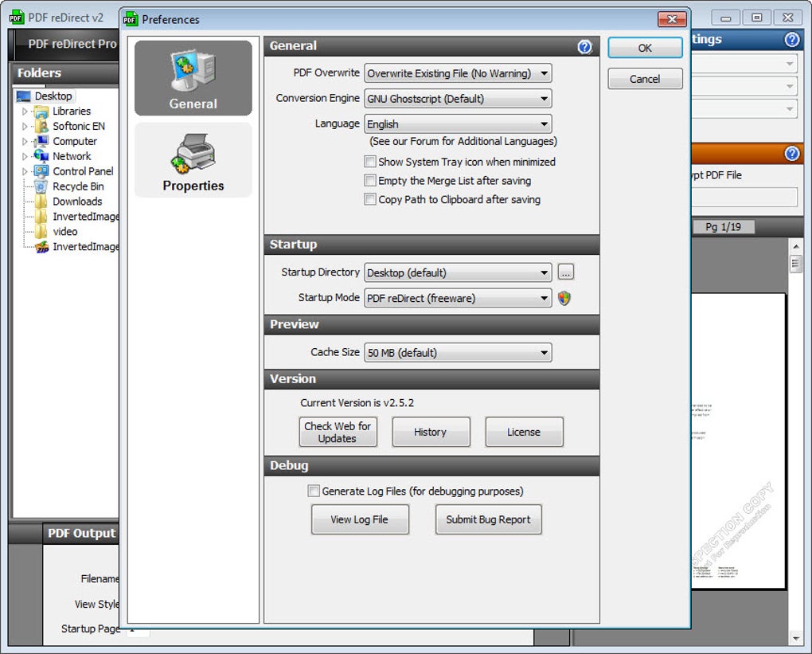
Task: Click Check Web for Updates button
Action: click(x=338, y=432)
